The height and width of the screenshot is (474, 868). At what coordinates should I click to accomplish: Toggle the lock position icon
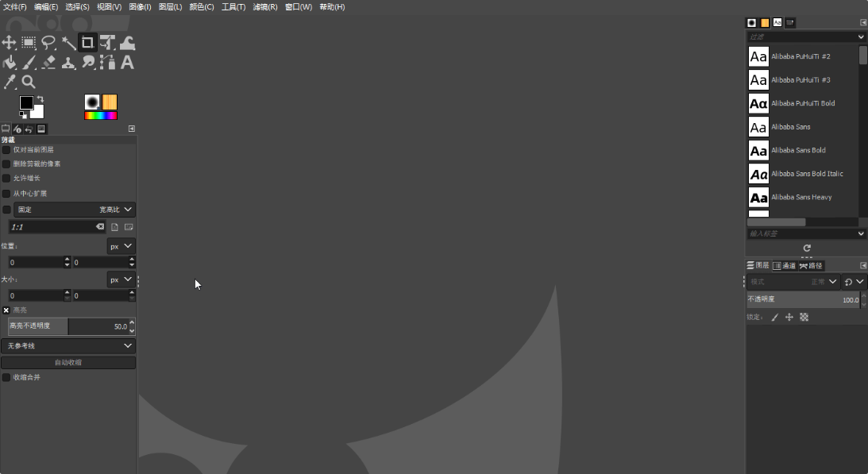tap(789, 318)
